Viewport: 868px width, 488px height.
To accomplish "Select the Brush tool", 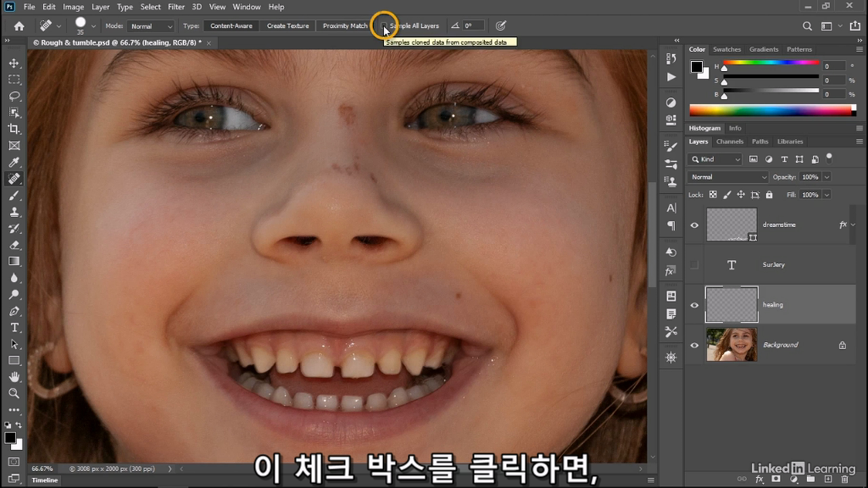I will click(x=14, y=195).
